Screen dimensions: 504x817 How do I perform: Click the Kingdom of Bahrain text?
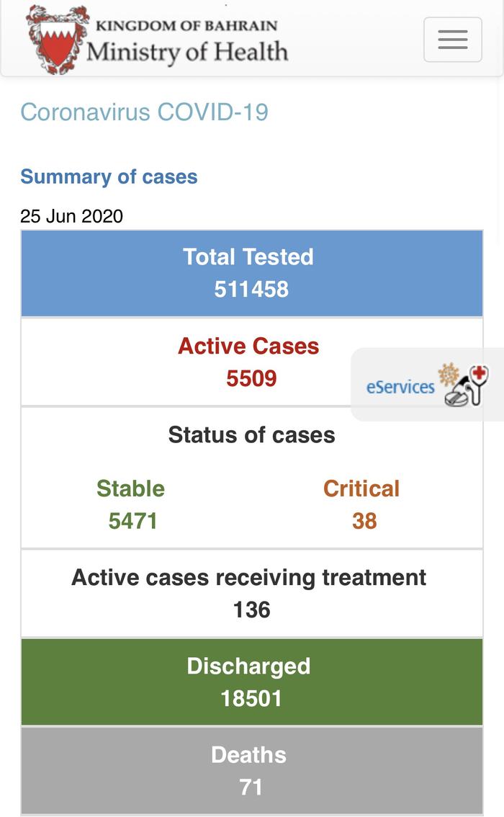pos(186,25)
